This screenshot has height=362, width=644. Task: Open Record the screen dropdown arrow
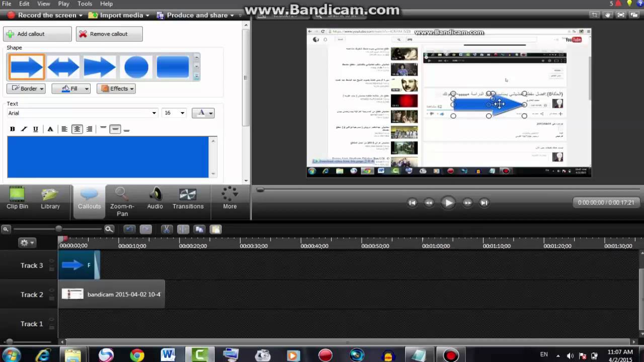80,16
